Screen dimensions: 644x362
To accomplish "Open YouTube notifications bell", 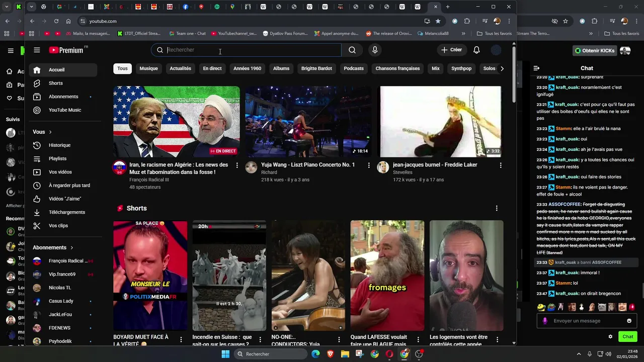I will pyautogui.click(x=476, y=50).
